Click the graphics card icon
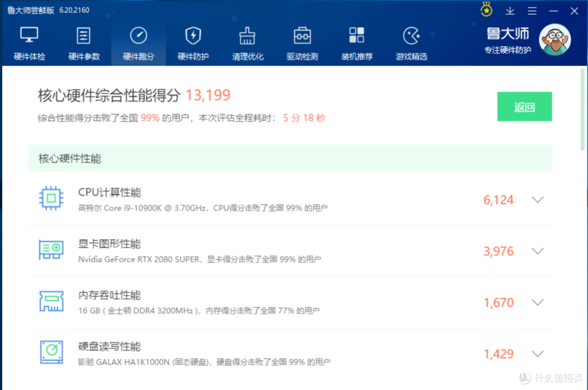Image resolution: width=588 pixels, height=390 pixels. coord(51,250)
